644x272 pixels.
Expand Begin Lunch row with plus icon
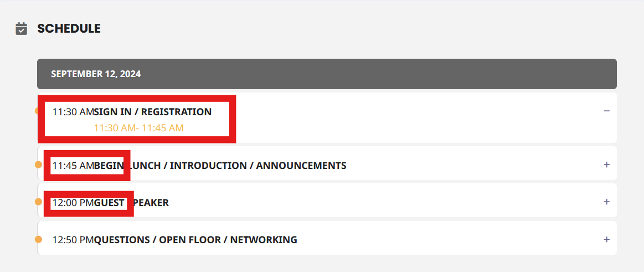[x=606, y=165]
